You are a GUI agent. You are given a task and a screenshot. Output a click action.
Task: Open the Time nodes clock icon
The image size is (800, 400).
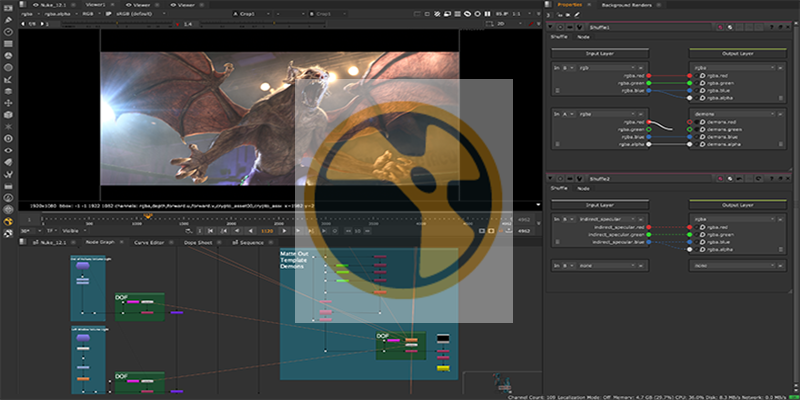point(8,32)
